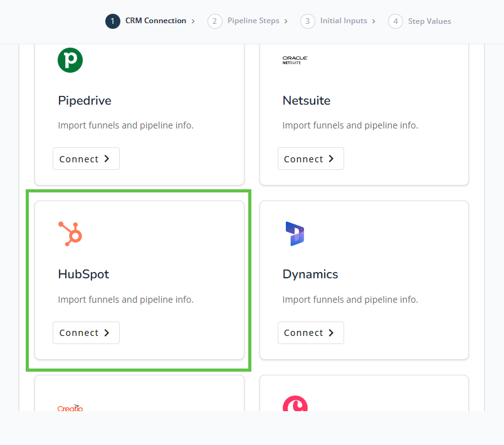Click the Netsuite card title

[307, 100]
